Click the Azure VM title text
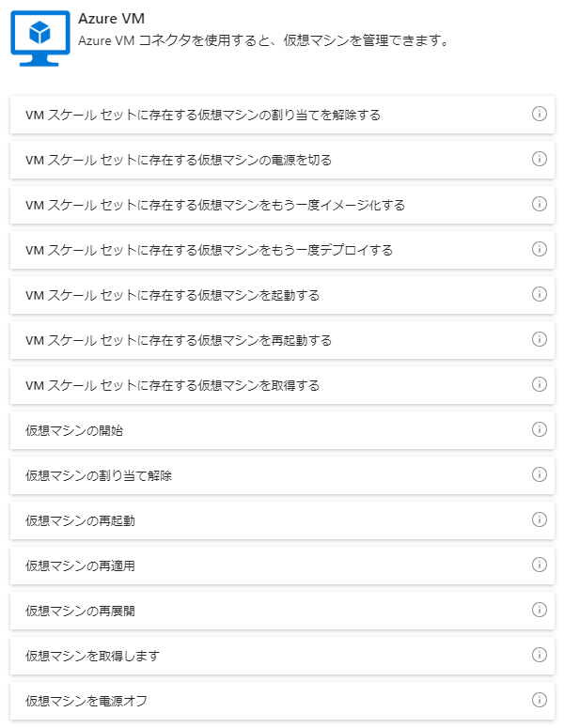Screen dimensions: 564x728 click(112, 19)
